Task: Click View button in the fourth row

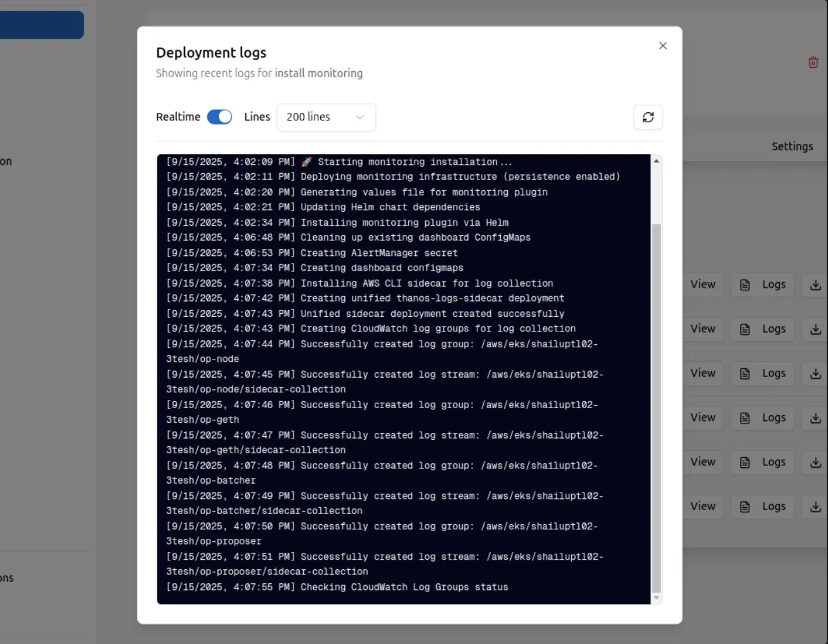Action: pos(702,418)
